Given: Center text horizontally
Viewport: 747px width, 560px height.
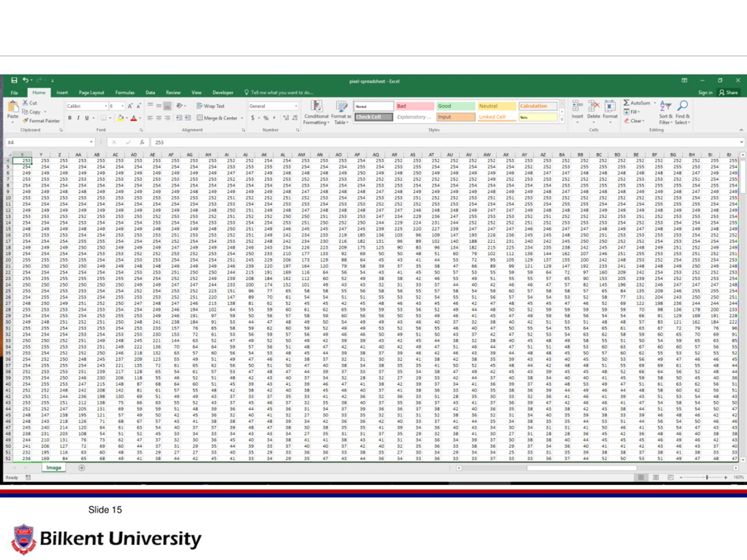Looking at the screenshot, I should coord(159,118).
